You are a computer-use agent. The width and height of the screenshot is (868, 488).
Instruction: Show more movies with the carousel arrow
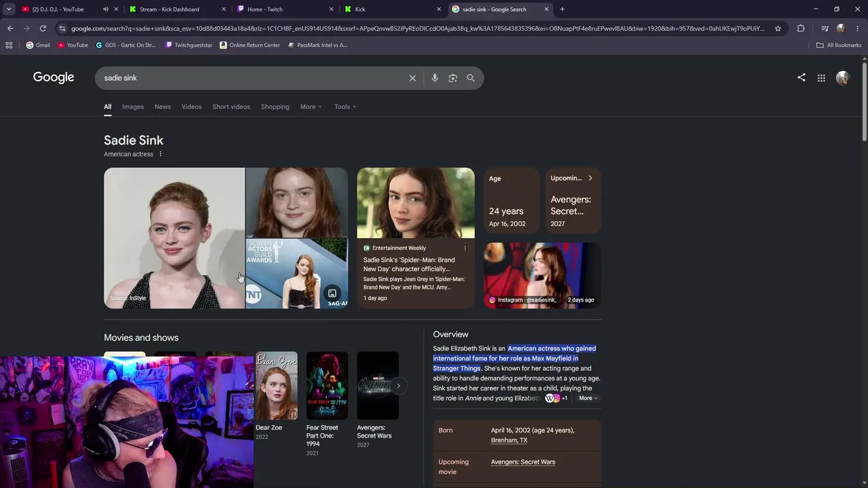399,386
